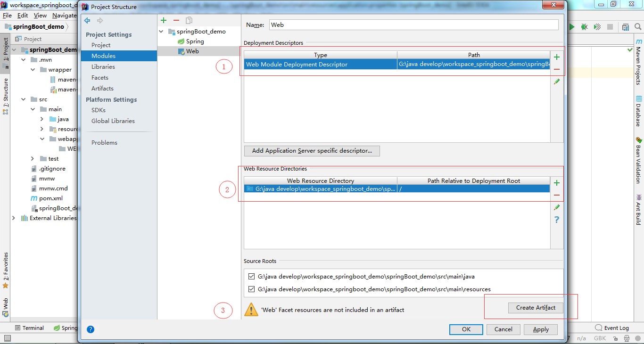Edit the web resource directory
644x344 pixels.
coord(557,207)
